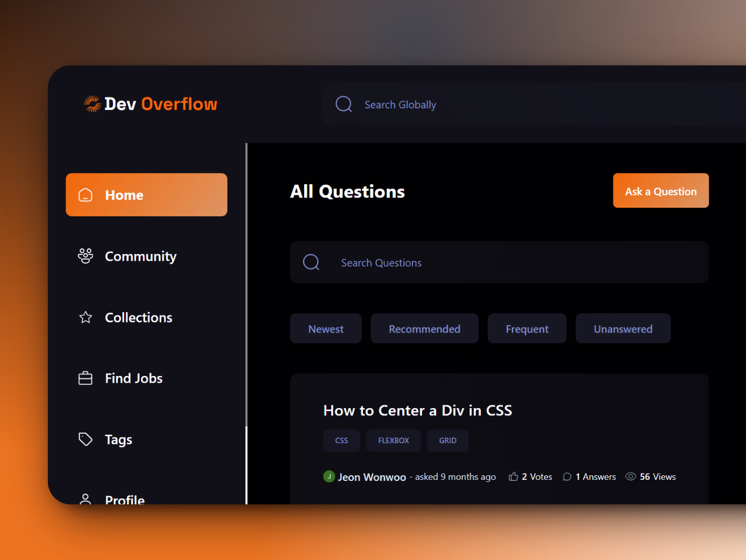Click the Community people icon

85,256
